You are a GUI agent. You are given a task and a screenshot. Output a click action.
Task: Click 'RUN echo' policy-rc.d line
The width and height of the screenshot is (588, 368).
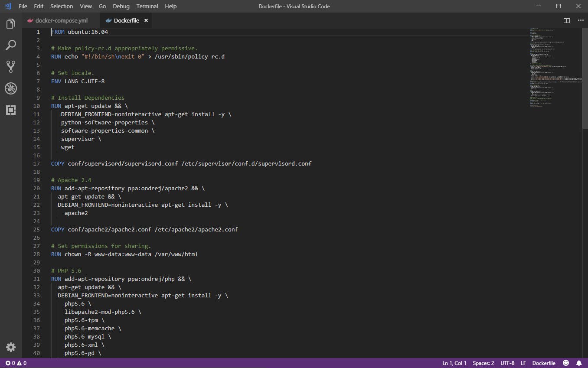(x=138, y=56)
